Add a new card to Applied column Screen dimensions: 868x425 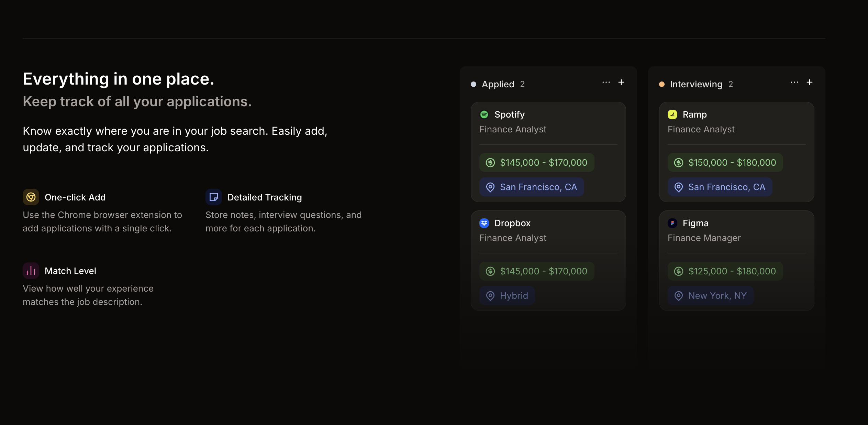pos(621,82)
